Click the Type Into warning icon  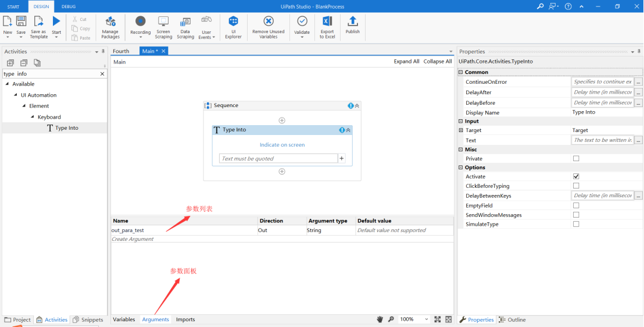(342, 130)
